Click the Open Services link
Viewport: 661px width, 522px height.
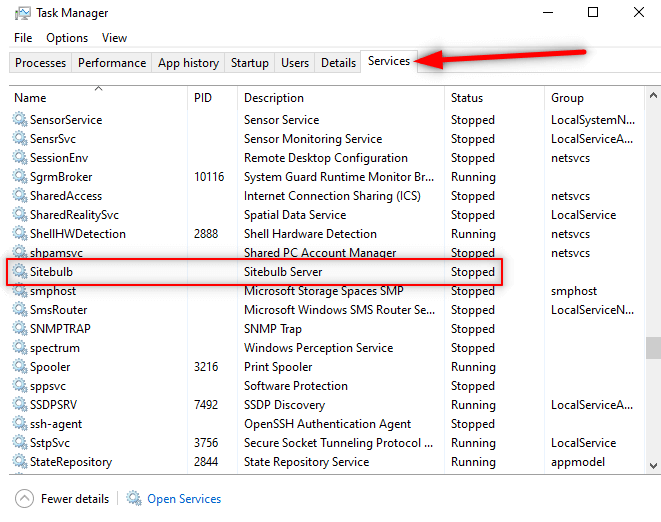pyautogui.click(x=184, y=498)
